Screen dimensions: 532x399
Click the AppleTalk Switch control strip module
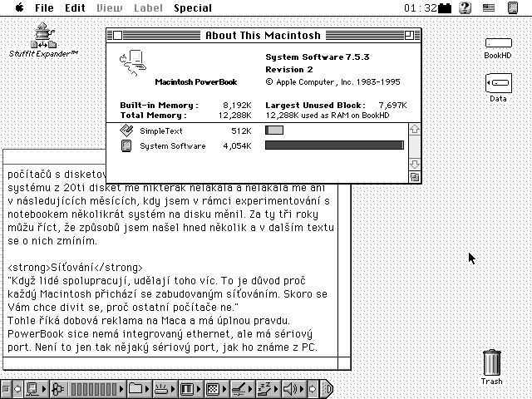(34, 388)
